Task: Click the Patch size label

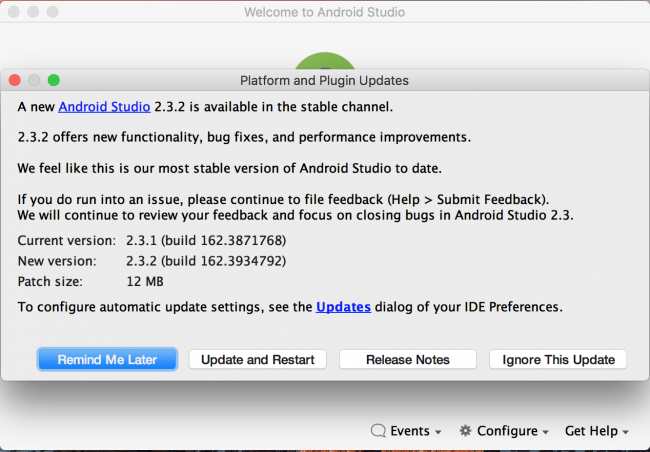Action: coord(50,282)
